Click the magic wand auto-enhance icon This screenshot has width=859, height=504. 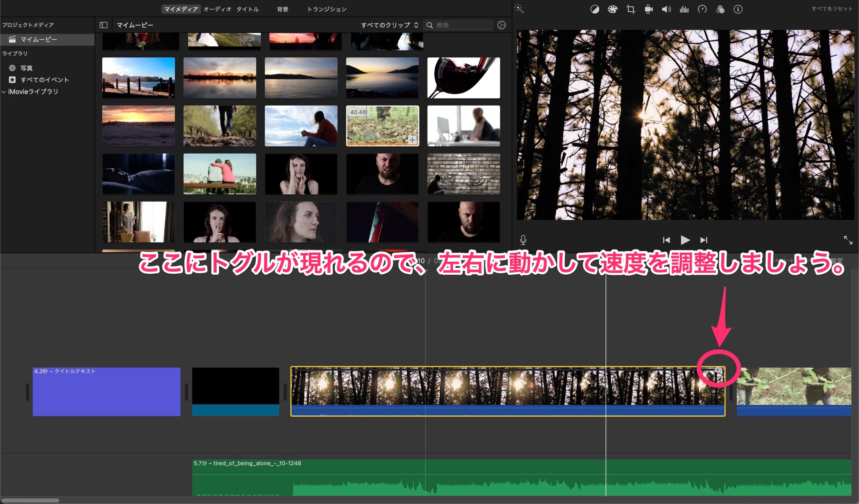tap(519, 9)
